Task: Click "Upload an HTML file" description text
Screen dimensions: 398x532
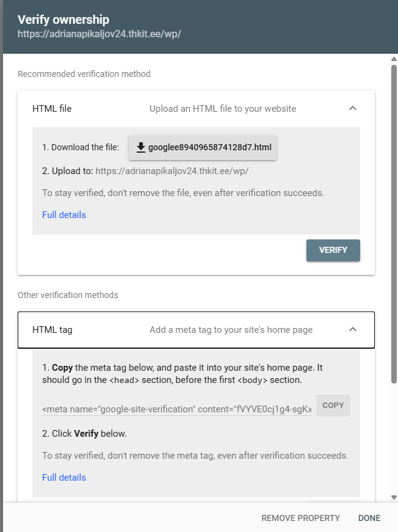Action: (x=223, y=109)
